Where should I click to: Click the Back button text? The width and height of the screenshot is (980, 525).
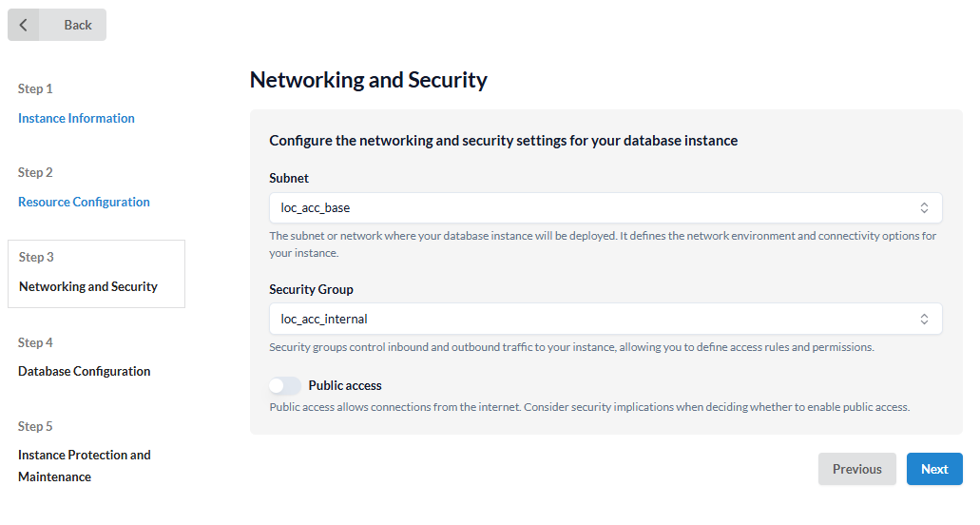pos(78,25)
